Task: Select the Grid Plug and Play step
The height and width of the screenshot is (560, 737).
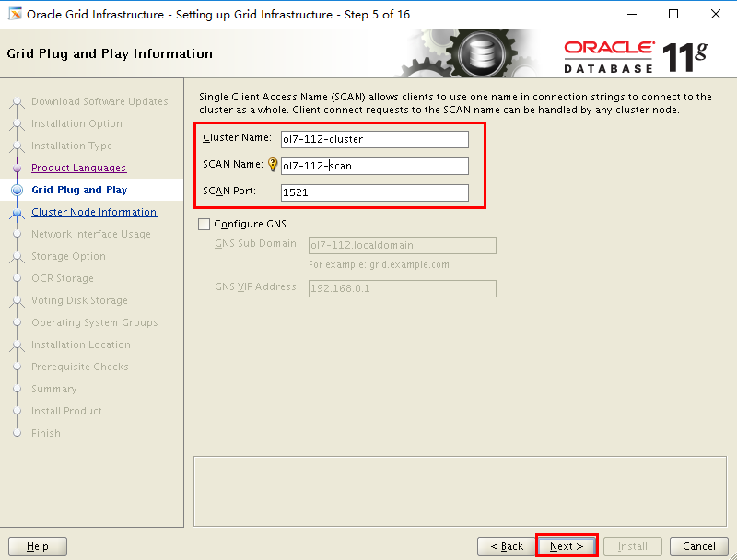Action: pyautogui.click(x=79, y=190)
